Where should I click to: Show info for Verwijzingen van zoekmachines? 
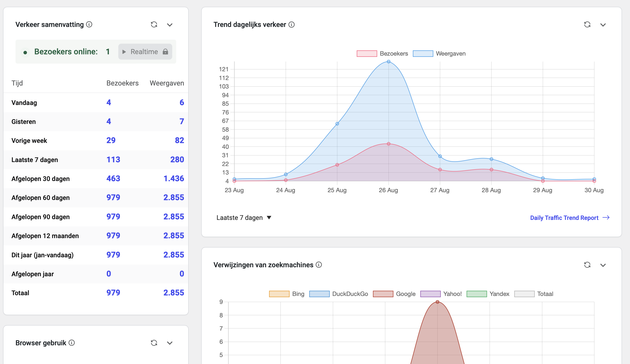pos(319,265)
